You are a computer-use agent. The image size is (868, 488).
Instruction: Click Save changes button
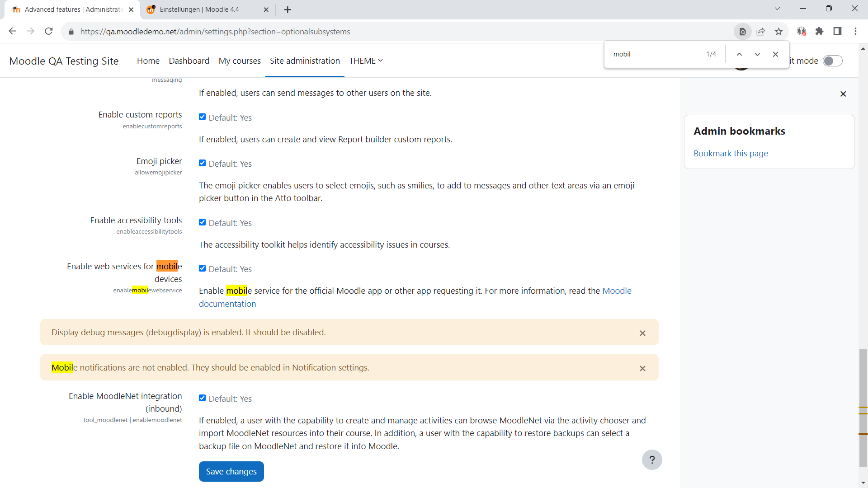231,471
